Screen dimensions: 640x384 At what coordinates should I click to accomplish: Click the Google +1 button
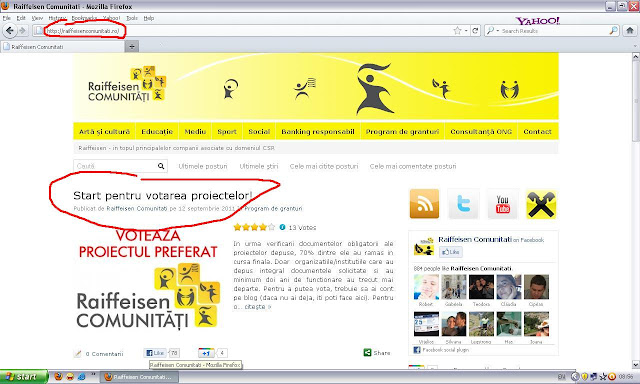click(x=206, y=353)
